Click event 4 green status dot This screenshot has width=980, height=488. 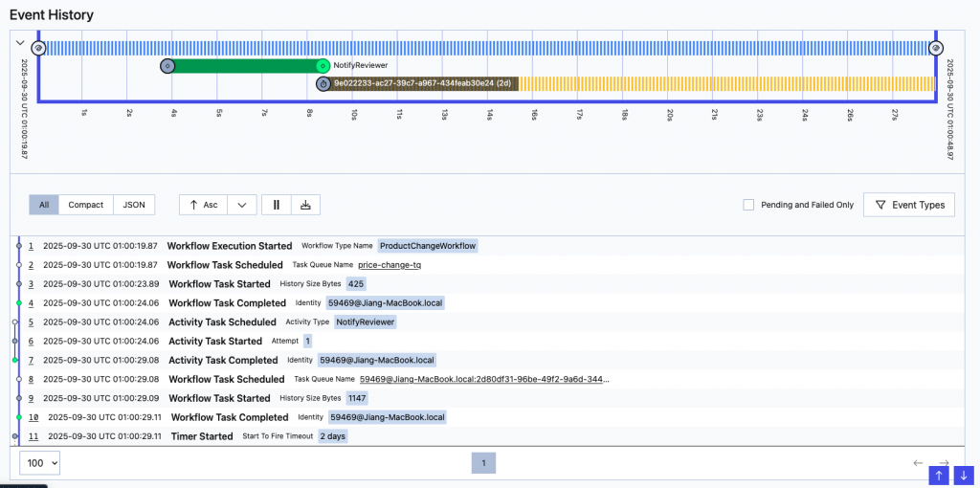(x=19, y=303)
